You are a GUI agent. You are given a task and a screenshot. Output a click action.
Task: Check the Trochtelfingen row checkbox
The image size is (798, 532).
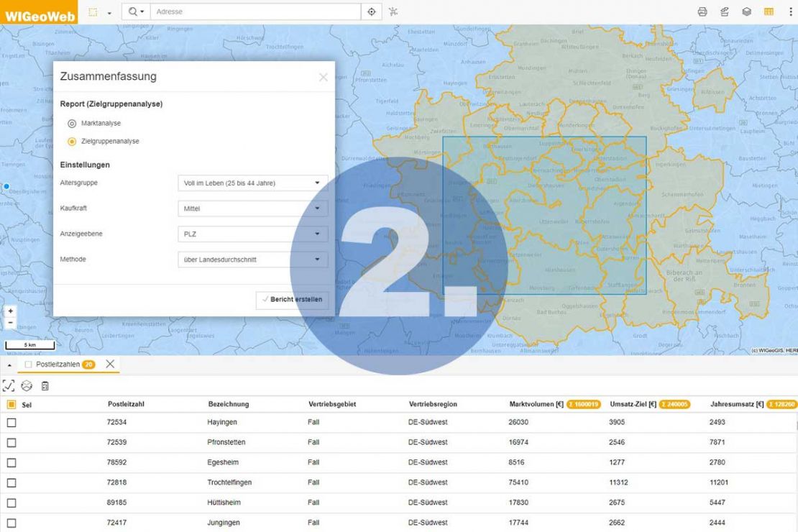coord(12,482)
